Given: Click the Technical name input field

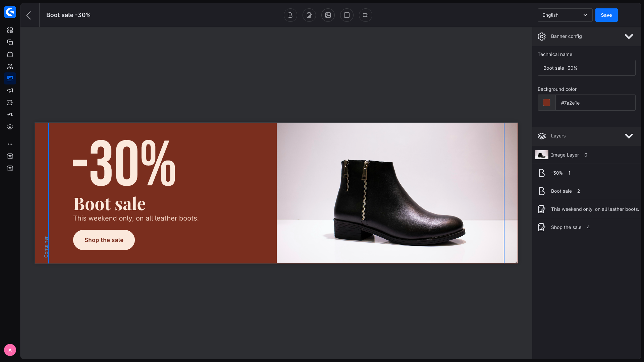Looking at the screenshot, I should [586, 68].
